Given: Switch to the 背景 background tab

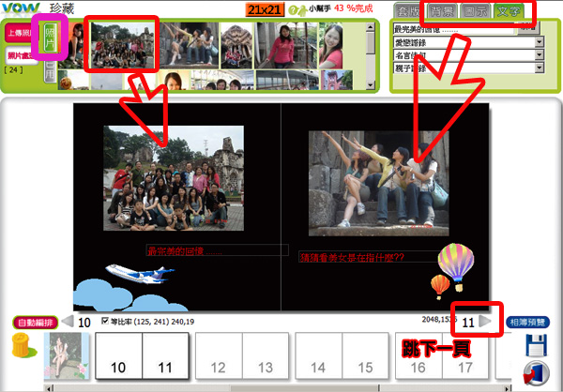Looking at the screenshot, I should pos(442,11).
